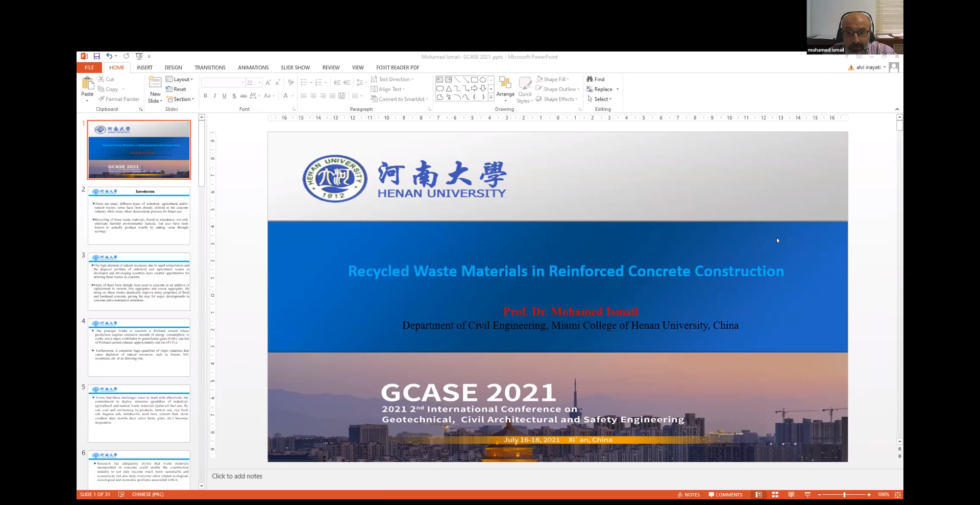Click the zoom in plus button

[869, 494]
